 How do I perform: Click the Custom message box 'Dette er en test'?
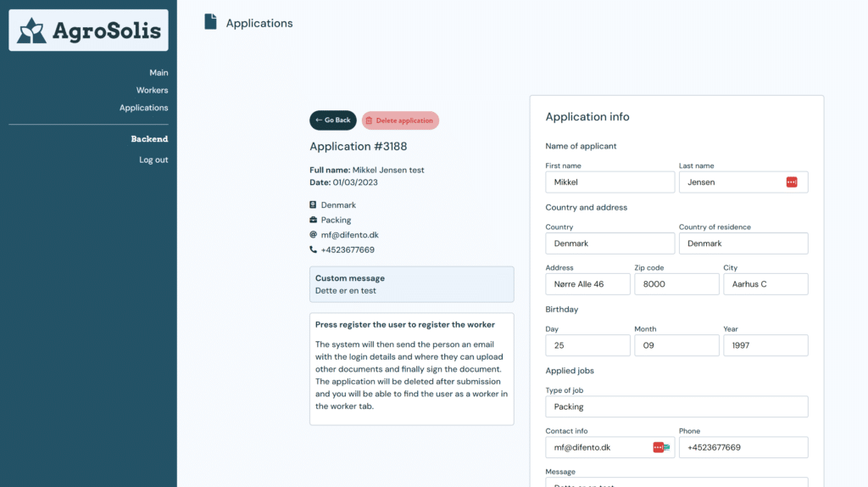pyautogui.click(x=411, y=284)
